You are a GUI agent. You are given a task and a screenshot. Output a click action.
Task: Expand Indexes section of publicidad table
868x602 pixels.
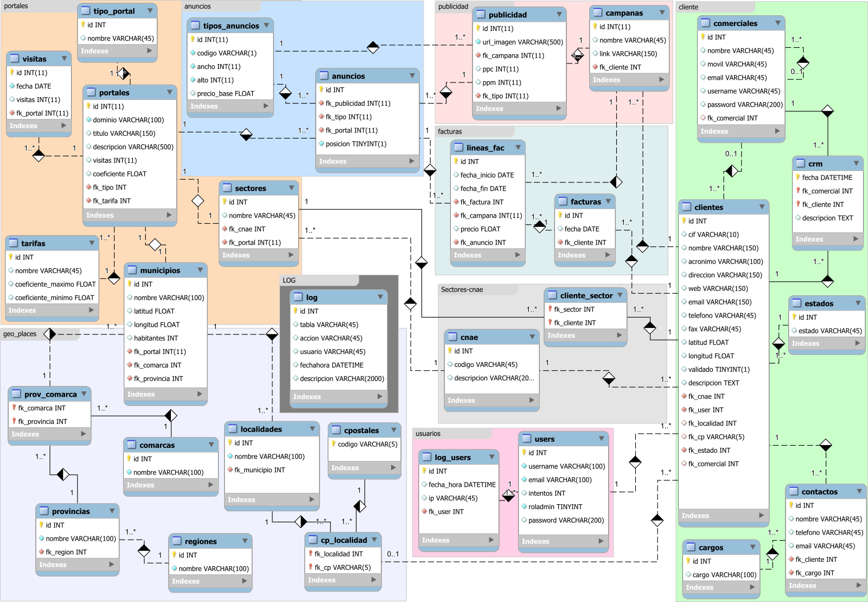tap(559, 109)
